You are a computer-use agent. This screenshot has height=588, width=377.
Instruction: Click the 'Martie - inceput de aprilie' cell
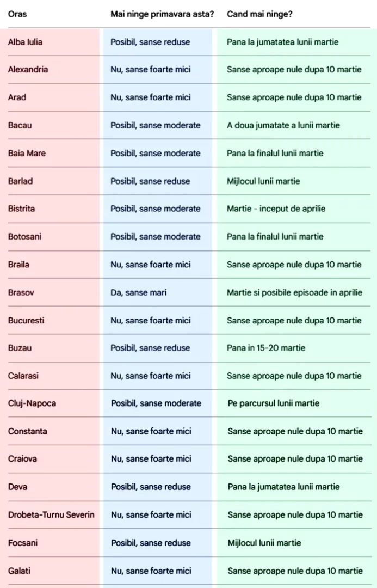pyautogui.click(x=276, y=209)
